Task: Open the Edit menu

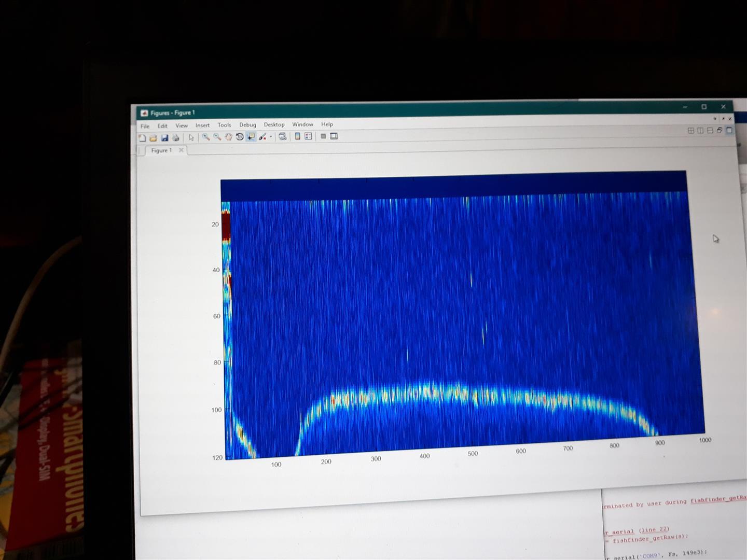Action: coord(162,126)
